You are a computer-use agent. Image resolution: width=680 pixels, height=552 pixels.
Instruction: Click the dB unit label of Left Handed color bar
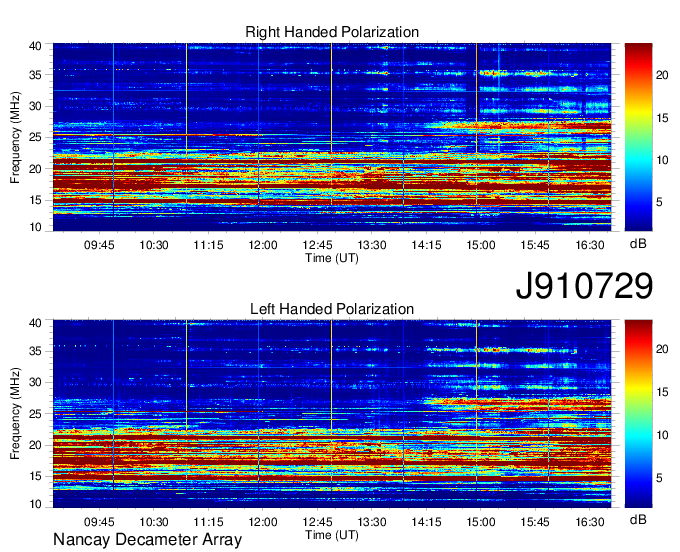pyautogui.click(x=638, y=519)
